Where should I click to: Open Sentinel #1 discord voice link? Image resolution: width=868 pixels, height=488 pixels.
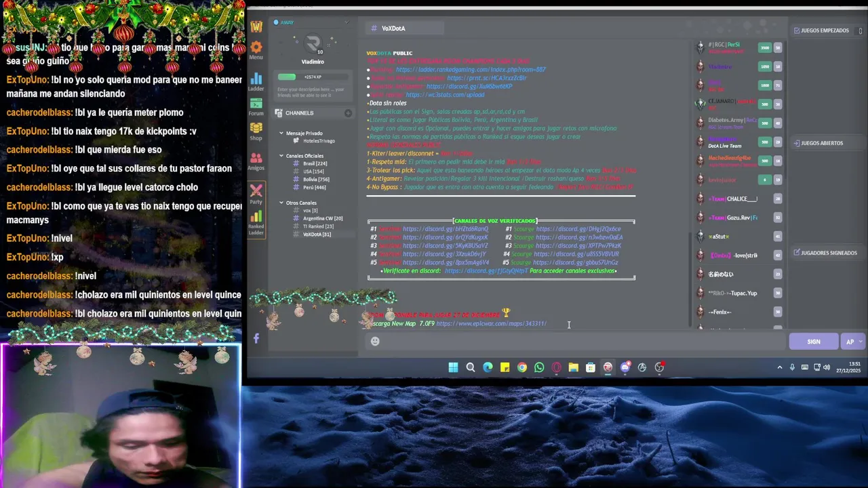(446, 229)
